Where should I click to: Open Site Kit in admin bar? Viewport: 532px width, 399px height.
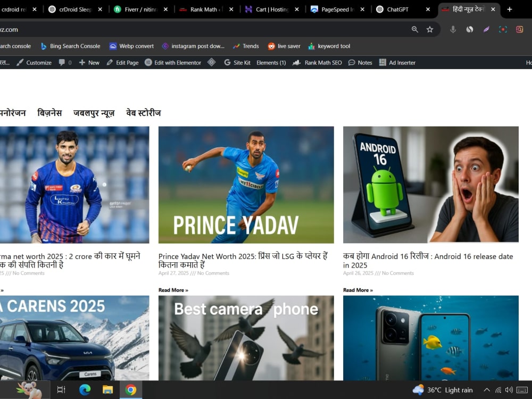[x=237, y=63]
